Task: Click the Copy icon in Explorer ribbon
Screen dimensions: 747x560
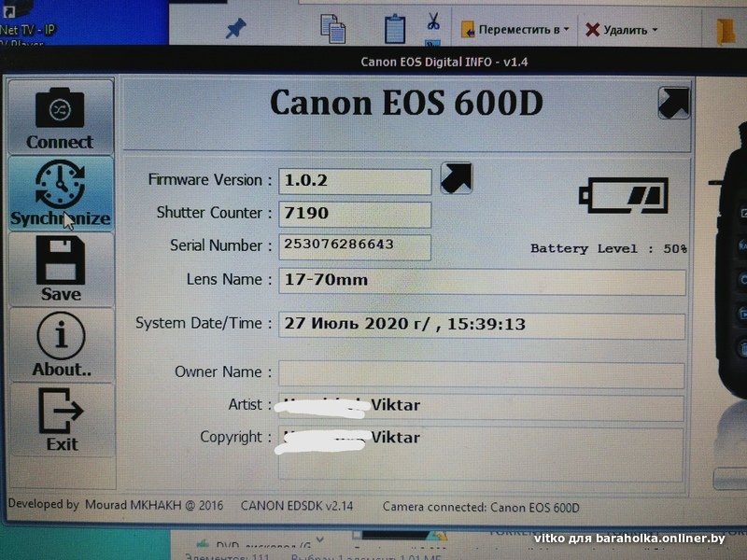Action: 332,29
